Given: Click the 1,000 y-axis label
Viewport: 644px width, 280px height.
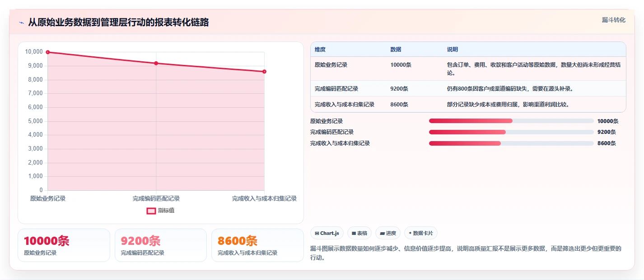Looking at the screenshot, I should (x=35, y=176).
